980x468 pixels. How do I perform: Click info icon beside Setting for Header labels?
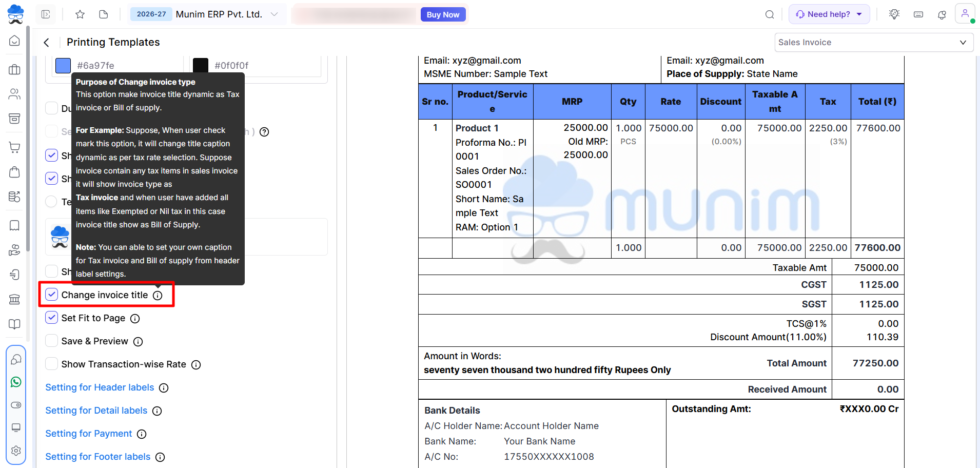[164, 388]
